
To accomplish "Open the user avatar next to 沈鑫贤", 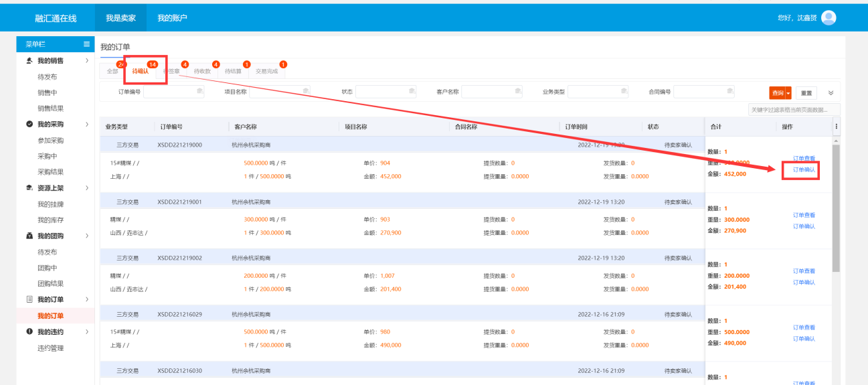I will [x=829, y=17].
